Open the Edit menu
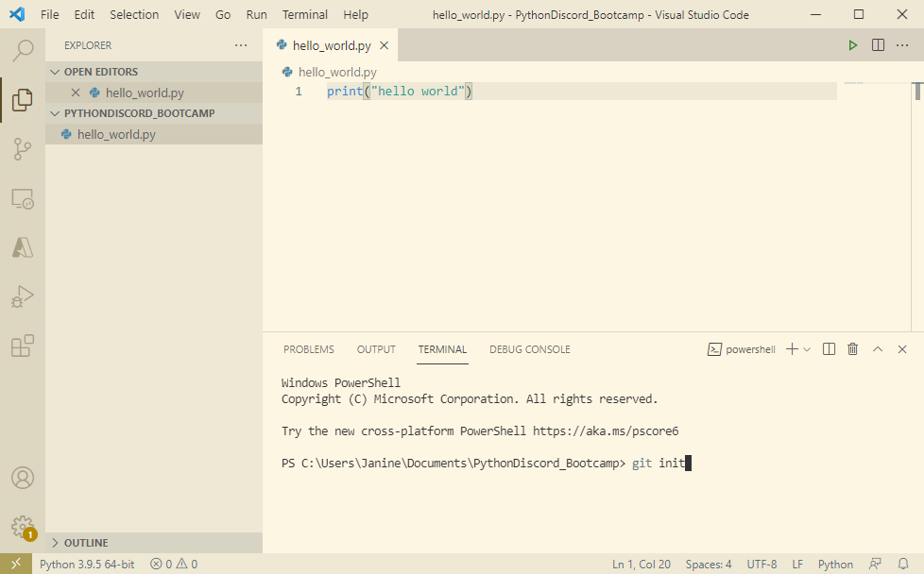This screenshot has height=574, width=924. pyautogui.click(x=84, y=15)
